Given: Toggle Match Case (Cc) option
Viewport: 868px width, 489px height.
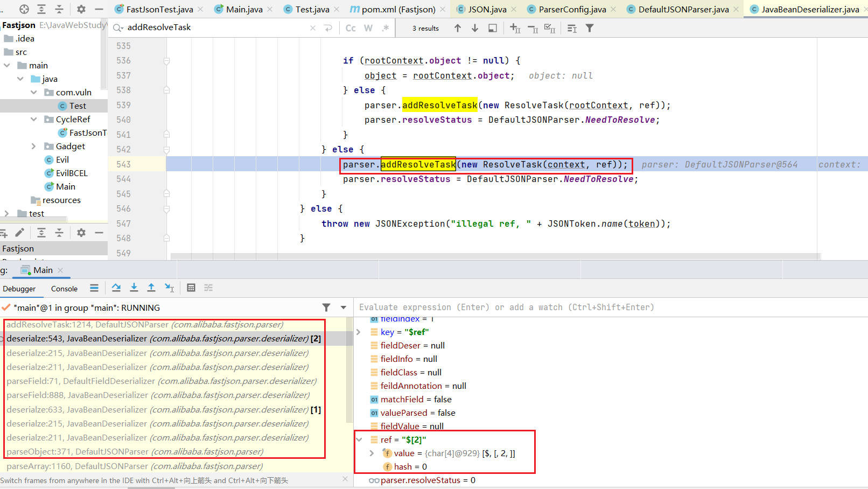Looking at the screenshot, I should (351, 28).
